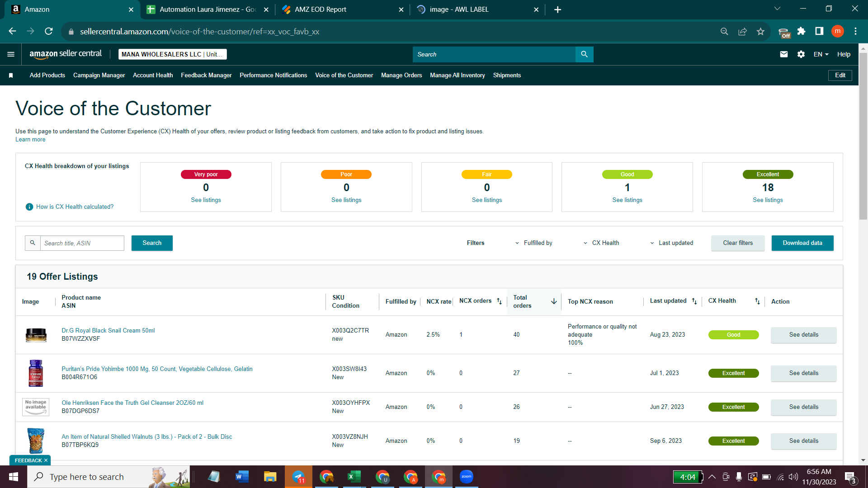Open the settings gear icon
Screen dimensions: 868x488
801,54
